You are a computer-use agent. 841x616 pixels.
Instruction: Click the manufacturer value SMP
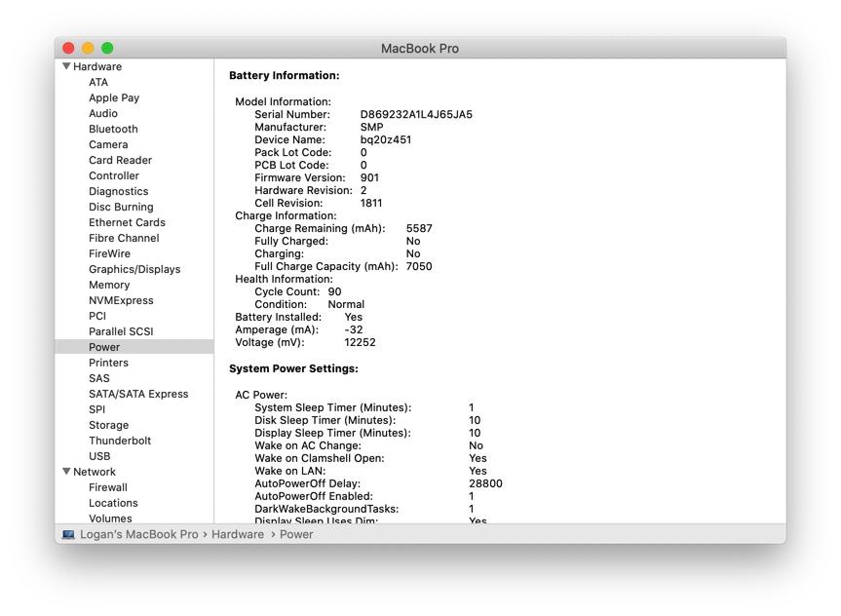click(371, 127)
